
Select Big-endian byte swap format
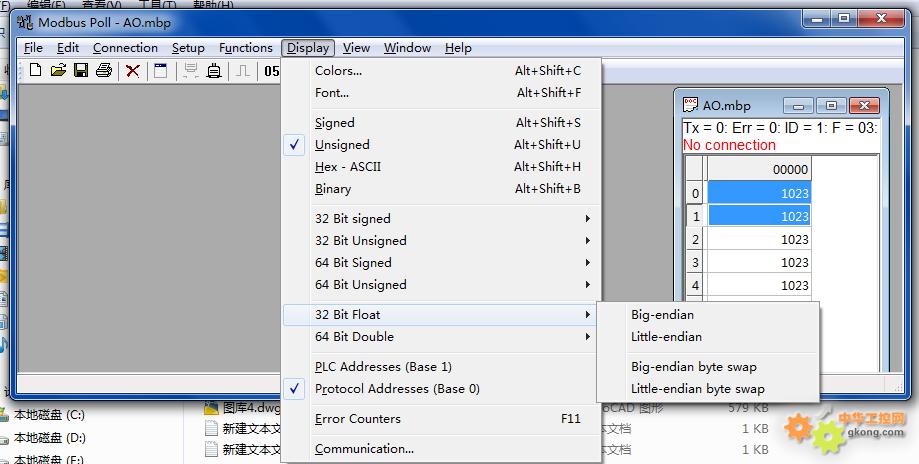(707, 367)
